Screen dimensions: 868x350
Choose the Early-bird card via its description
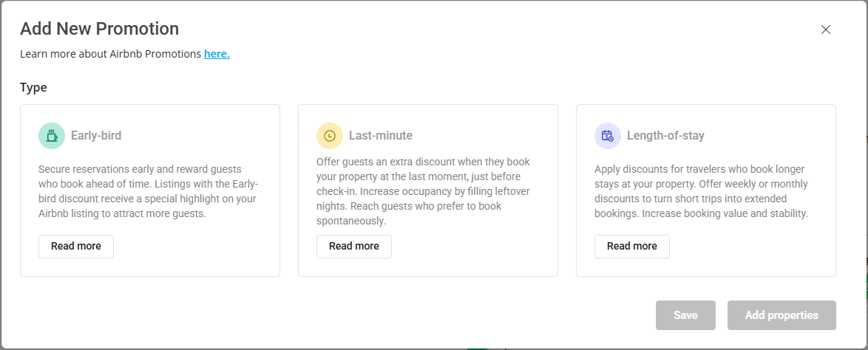click(148, 191)
